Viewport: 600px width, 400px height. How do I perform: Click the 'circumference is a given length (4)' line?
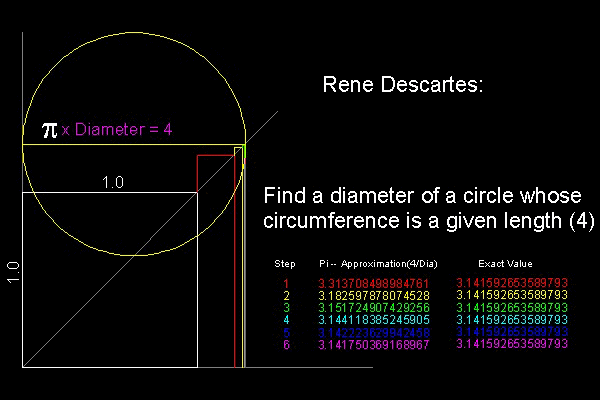coord(428,220)
